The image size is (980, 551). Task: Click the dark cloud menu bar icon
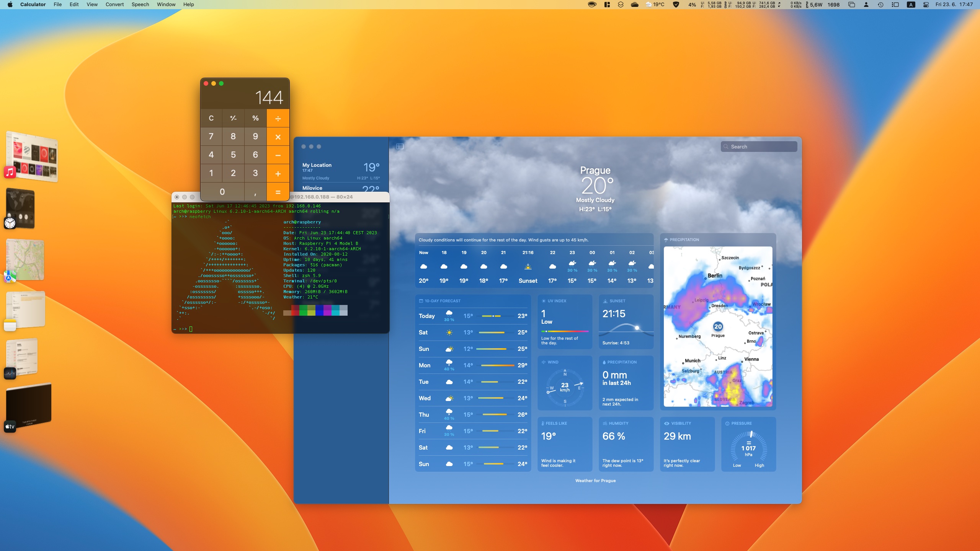click(634, 5)
